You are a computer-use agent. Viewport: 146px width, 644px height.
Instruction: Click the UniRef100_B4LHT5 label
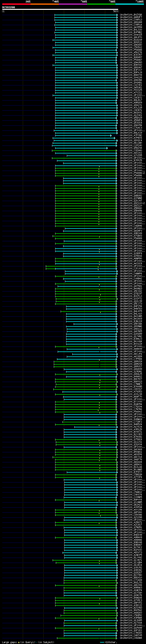pyautogui.click(x=131, y=311)
